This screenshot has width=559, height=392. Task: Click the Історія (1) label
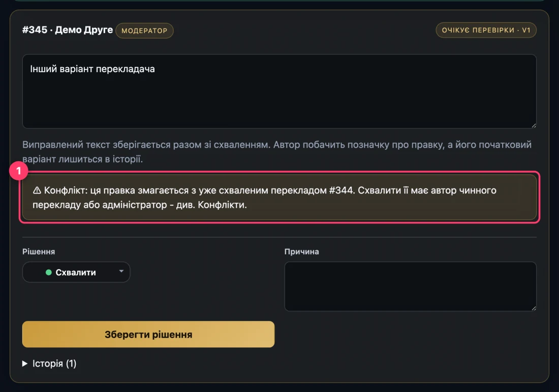tap(54, 364)
